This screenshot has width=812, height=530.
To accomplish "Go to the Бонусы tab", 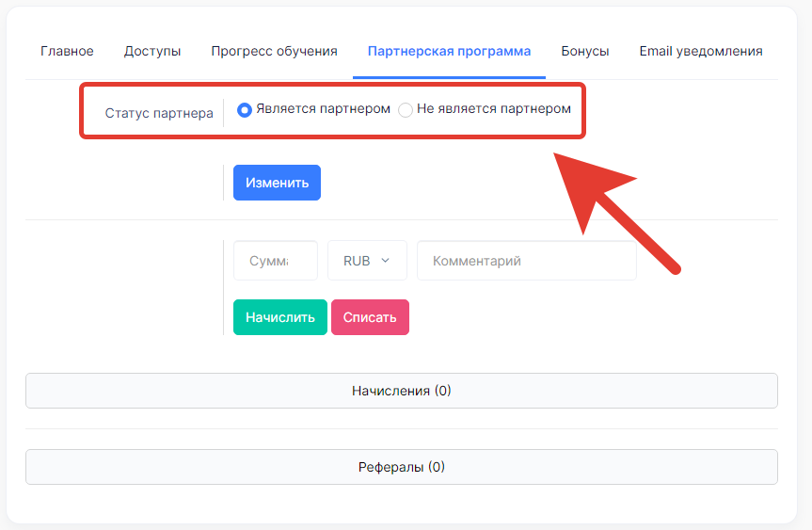I will 584,51.
